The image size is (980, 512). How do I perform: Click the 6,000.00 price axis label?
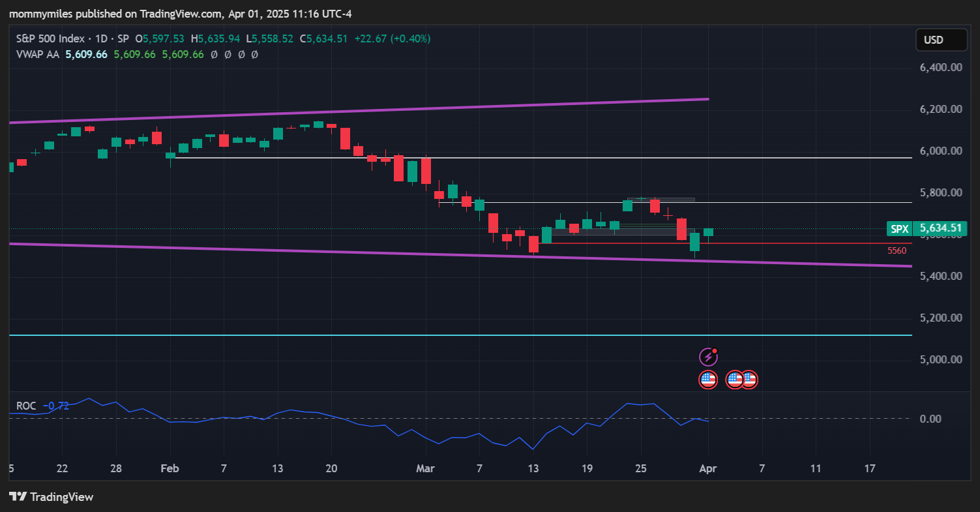(x=941, y=151)
